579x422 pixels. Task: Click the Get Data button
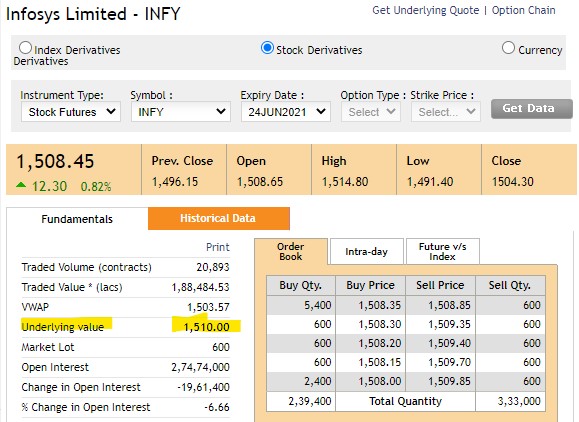(x=531, y=109)
